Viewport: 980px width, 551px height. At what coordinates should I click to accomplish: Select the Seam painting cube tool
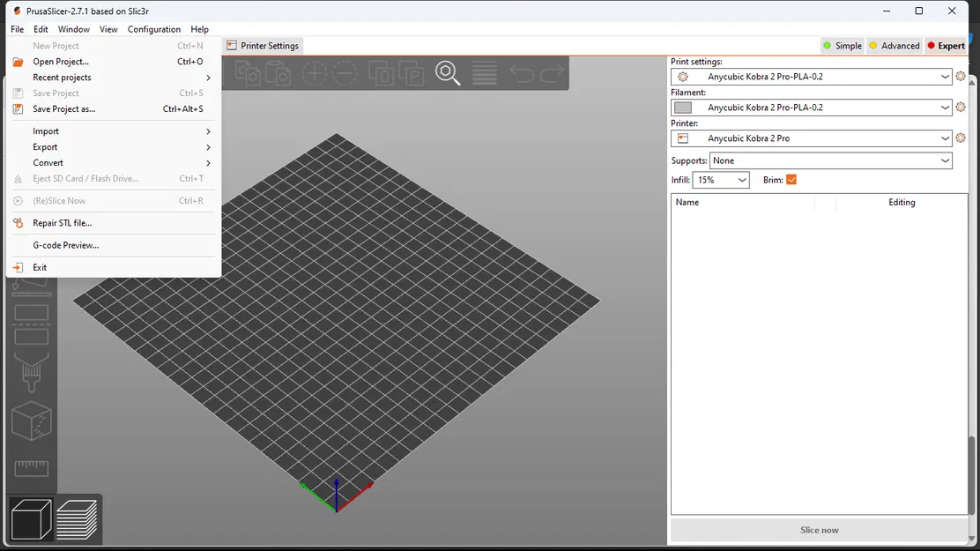31,421
